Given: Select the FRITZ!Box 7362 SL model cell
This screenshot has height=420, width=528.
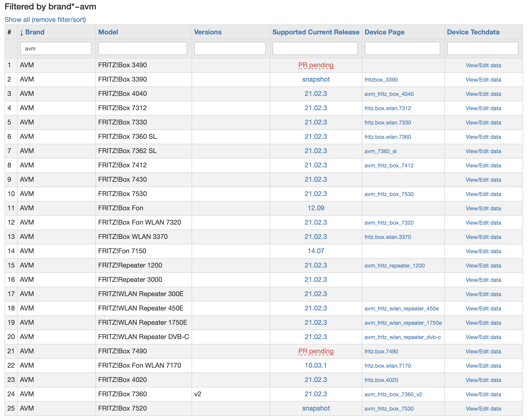Looking at the screenshot, I should pyautogui.click(x=143, y=151).
